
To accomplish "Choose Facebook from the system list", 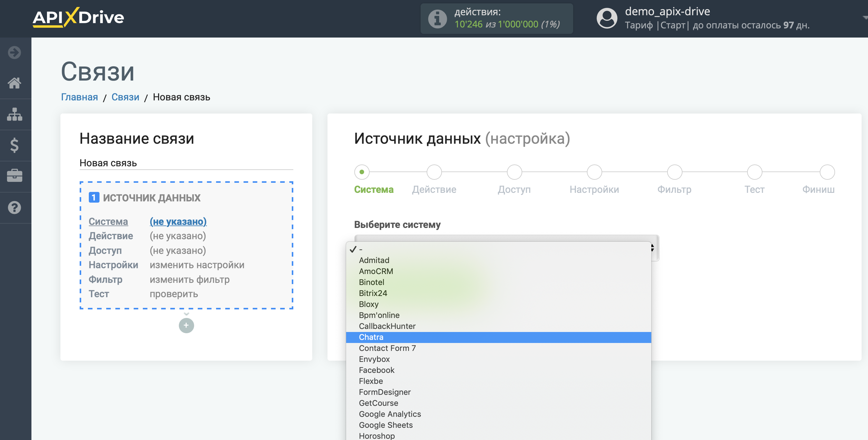I will [x=499, y=370].
